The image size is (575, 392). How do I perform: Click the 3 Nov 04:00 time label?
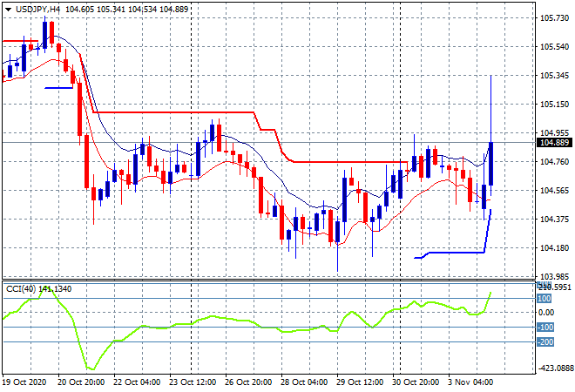470,382
